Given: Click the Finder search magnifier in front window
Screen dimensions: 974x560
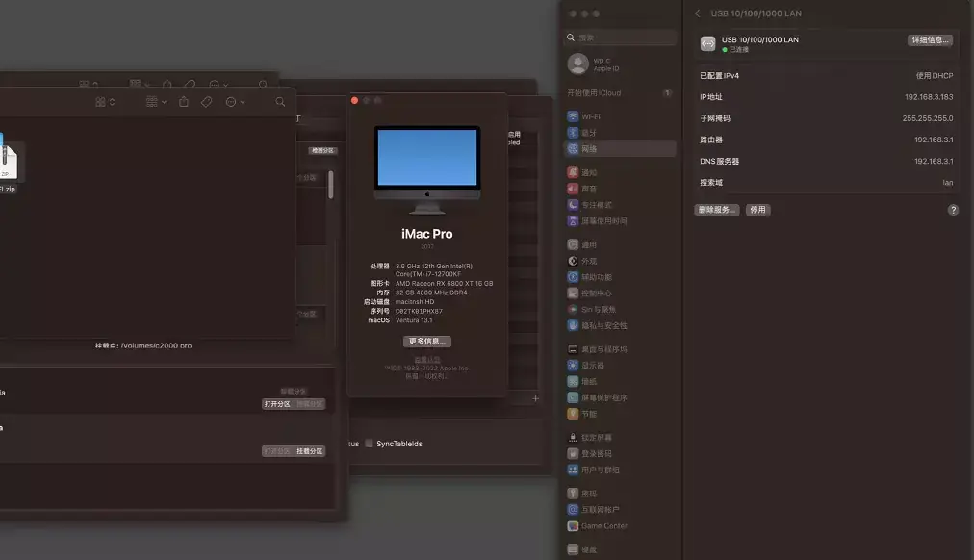Looking at the screenshot, I should pyautogui.click(x=280, y=102).
